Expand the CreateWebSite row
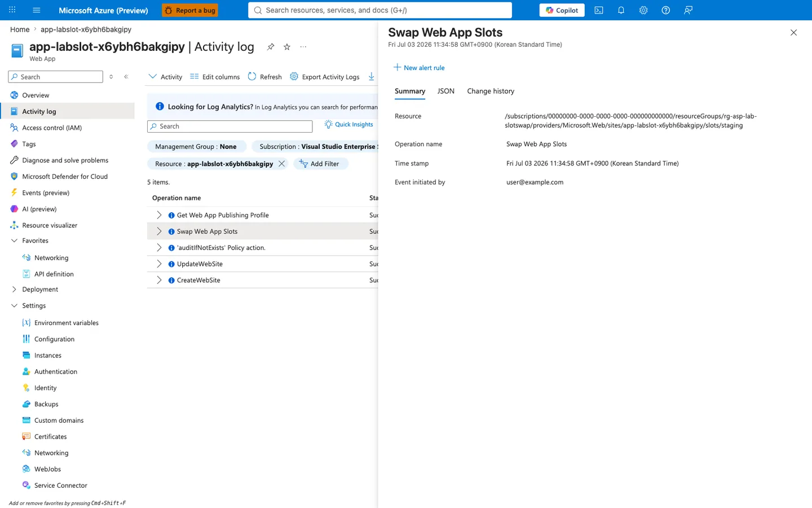 coord(159,280)
